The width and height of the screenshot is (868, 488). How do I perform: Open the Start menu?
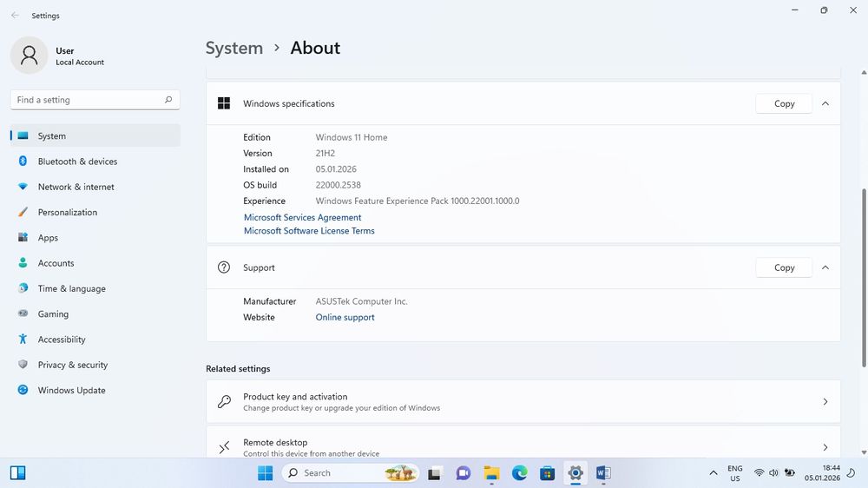coord(265,473)
